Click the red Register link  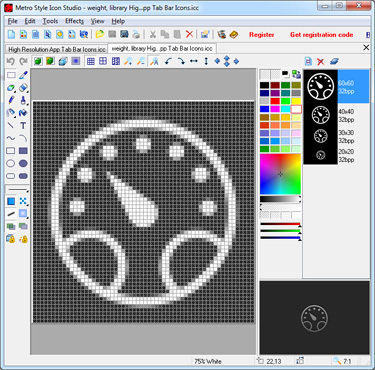pyautogui.click(x=261, y=35)
